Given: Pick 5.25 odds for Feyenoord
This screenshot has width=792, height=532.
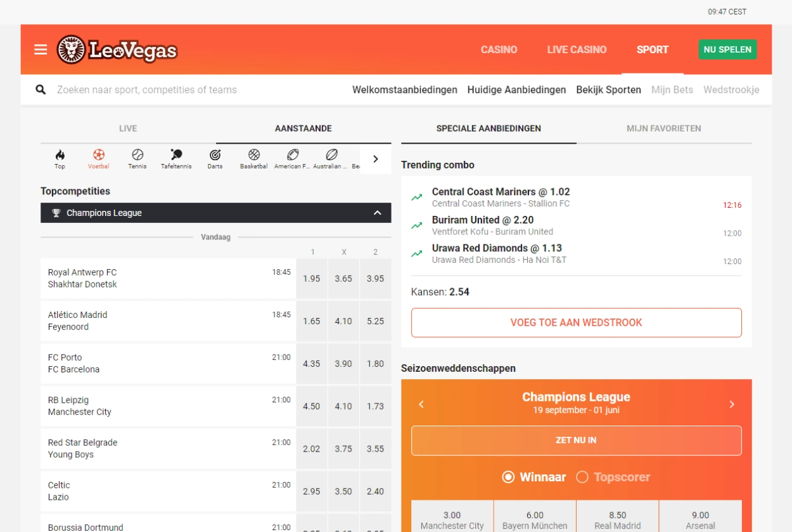Looking at the screenshot, I should click(376, 321).
